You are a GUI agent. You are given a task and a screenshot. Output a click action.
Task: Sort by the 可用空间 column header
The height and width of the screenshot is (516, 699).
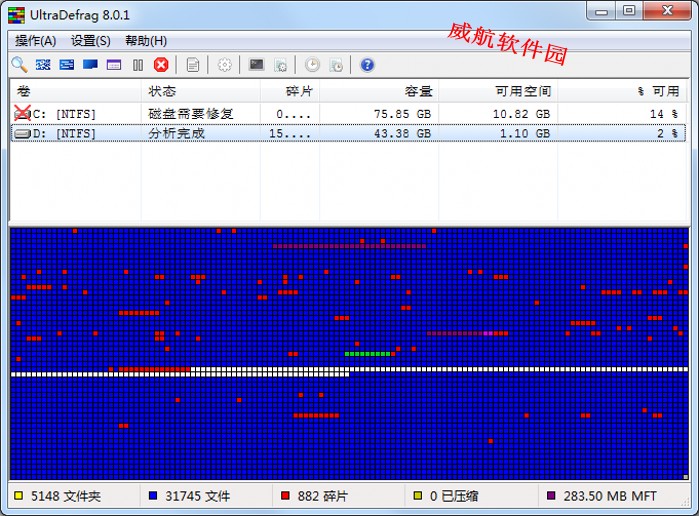[x=498, y=91]
